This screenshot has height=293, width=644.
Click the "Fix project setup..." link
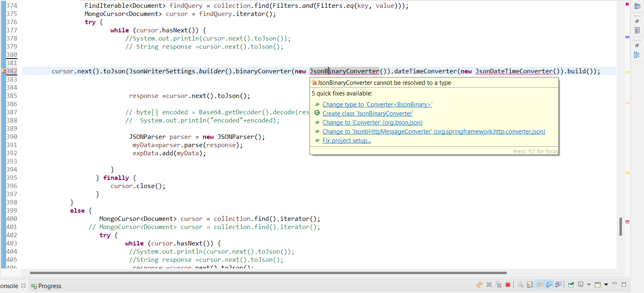(346, 141)
